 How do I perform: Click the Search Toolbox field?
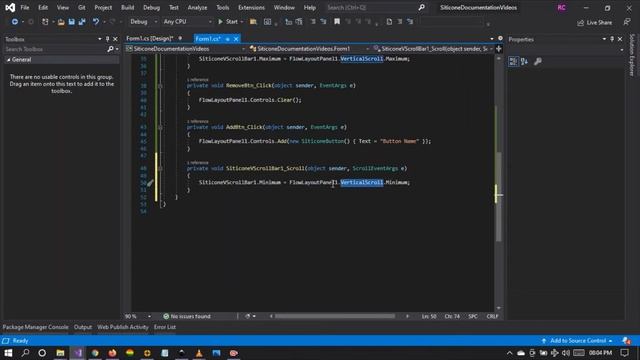tap(55, 49)
